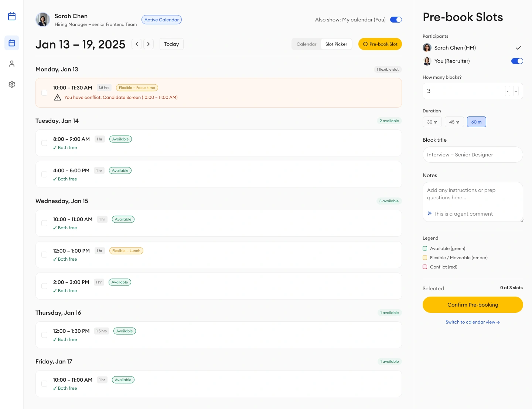This screenshot has width=532, height=409.
Task: Check the Wednesday 12:00 – 1:00 PM slot
Action: 44,254
